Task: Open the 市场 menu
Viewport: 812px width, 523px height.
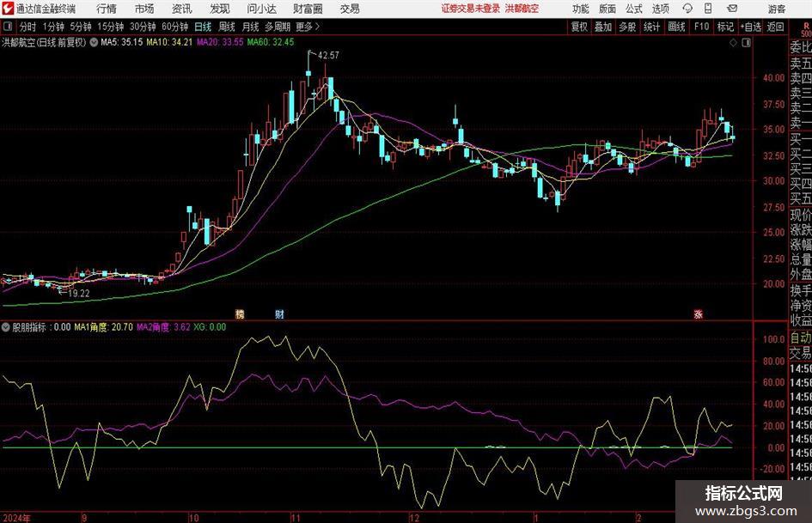Action: click(x=144, y=9)
